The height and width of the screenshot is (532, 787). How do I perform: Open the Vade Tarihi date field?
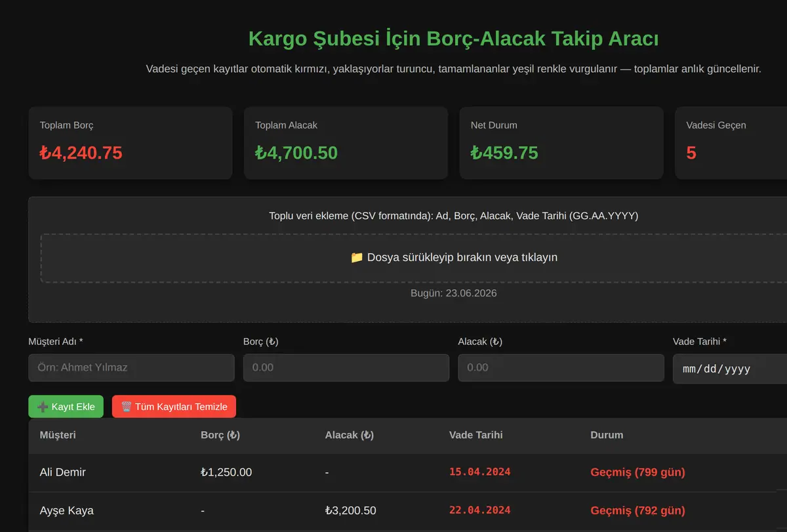(730, 369)
